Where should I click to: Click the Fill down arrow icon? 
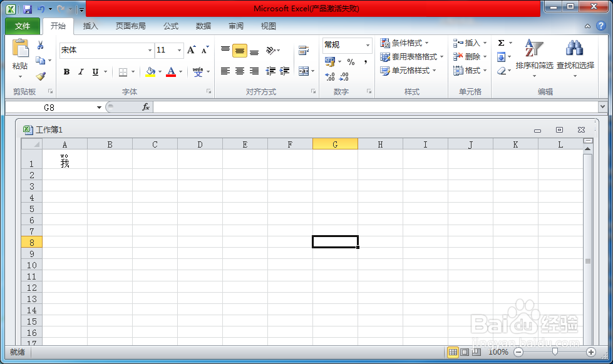click(501, 57)
